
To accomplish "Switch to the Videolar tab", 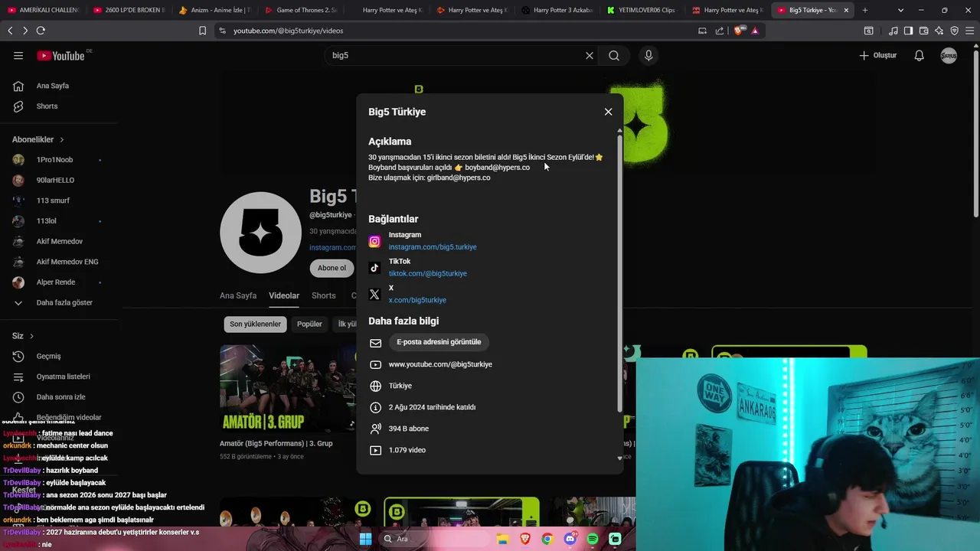I will tap(284, 295).
